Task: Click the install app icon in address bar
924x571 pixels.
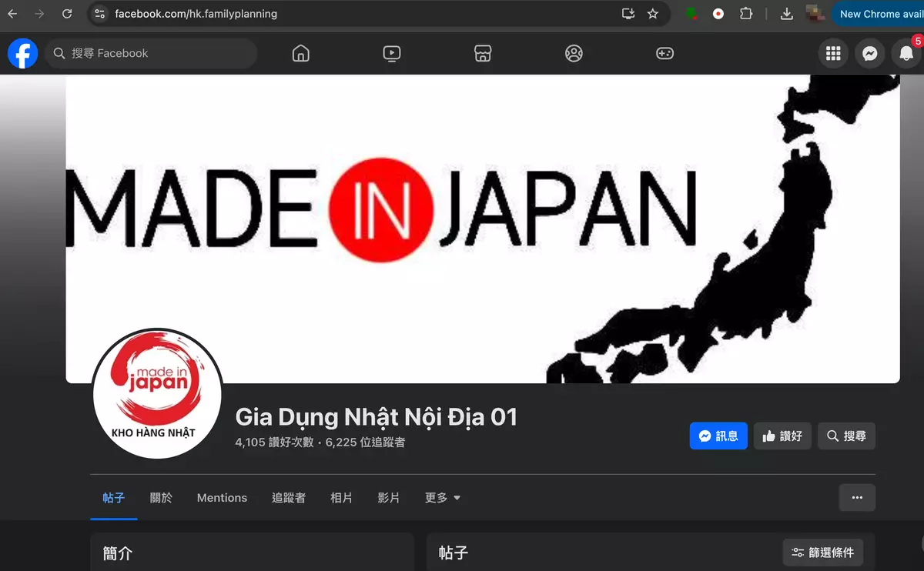Action: (x=628, y=14)
